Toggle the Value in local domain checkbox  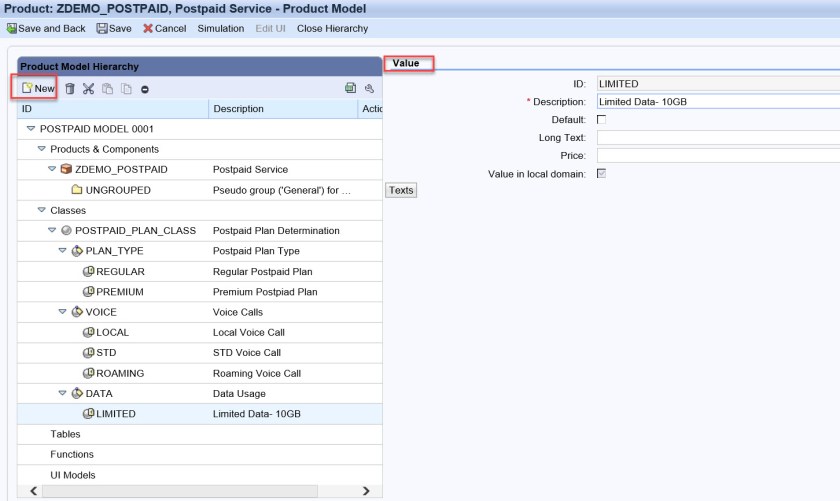602,174
